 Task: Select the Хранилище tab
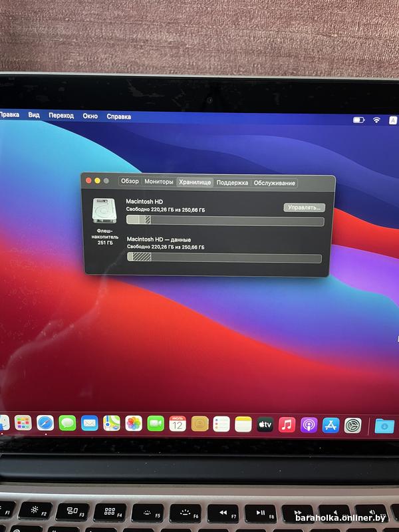point(195,182)
